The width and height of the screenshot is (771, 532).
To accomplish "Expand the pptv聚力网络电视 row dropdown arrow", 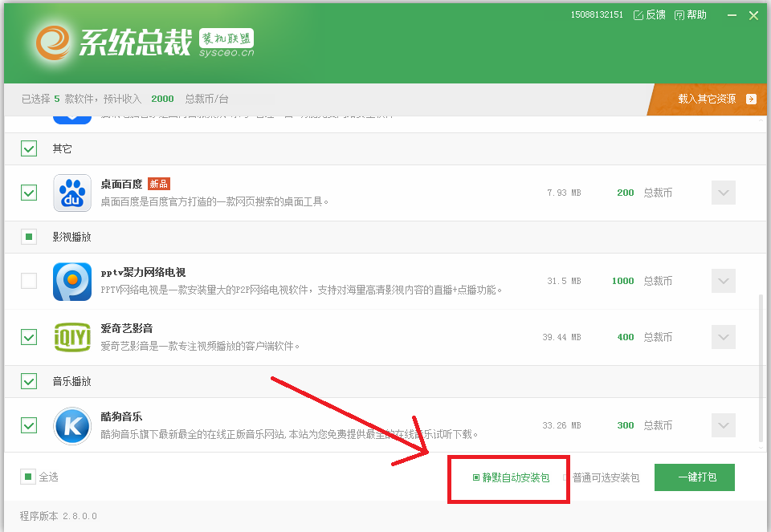I will pos(724,281).
